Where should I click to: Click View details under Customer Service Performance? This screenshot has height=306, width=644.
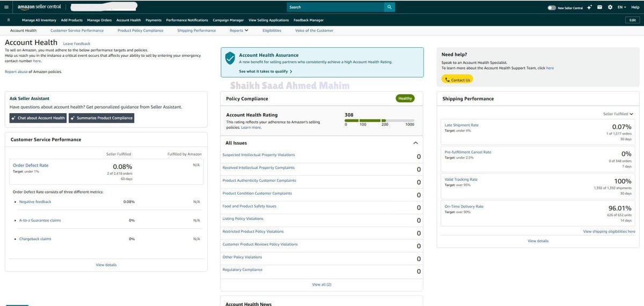pyautogui.click(x=106, y=265)
